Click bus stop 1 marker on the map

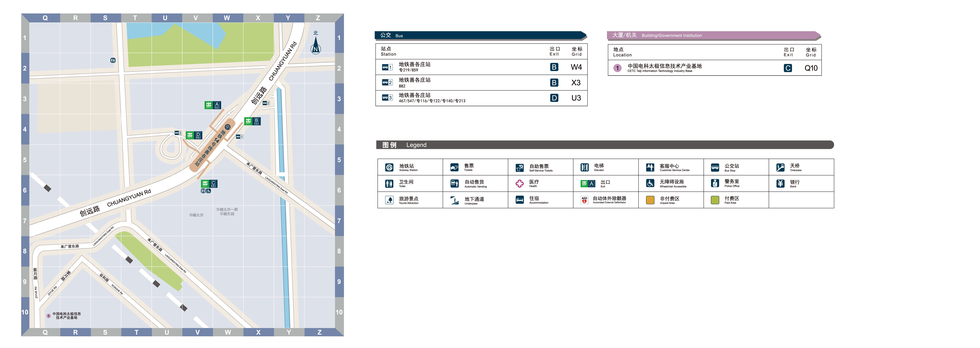(x=239, y=137)
